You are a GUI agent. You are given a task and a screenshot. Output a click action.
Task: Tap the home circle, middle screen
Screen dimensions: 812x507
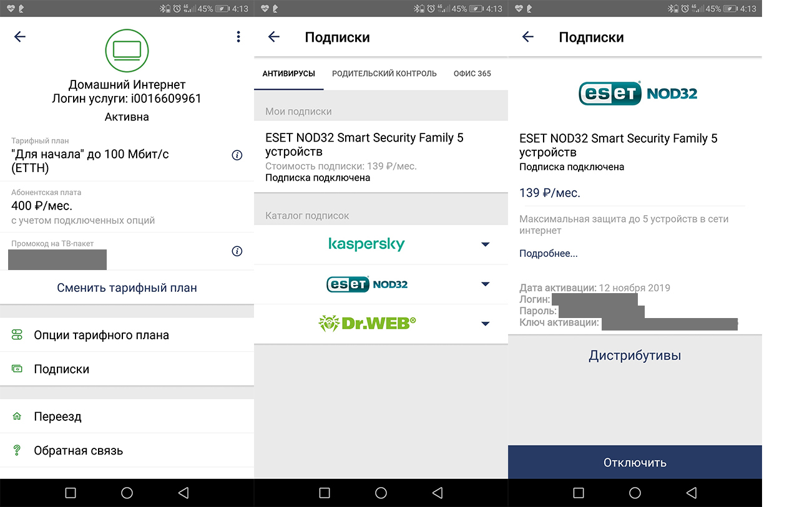381,493
